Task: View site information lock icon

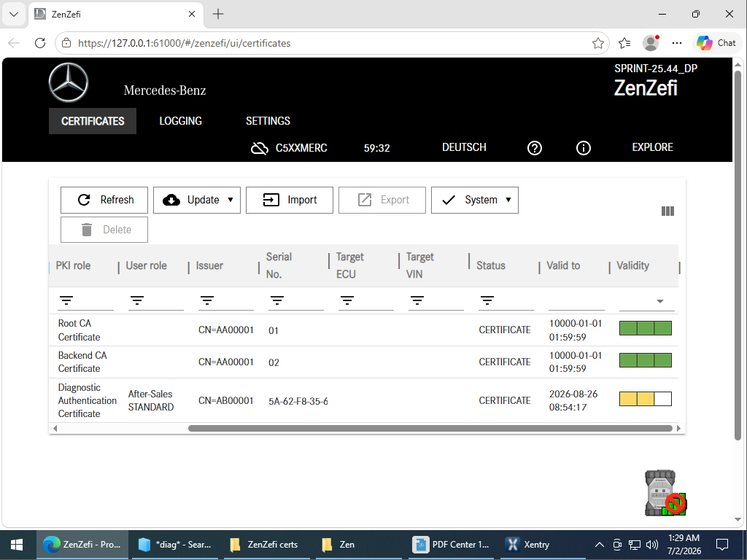Action: pyautogui.click(x=66, y=43)
